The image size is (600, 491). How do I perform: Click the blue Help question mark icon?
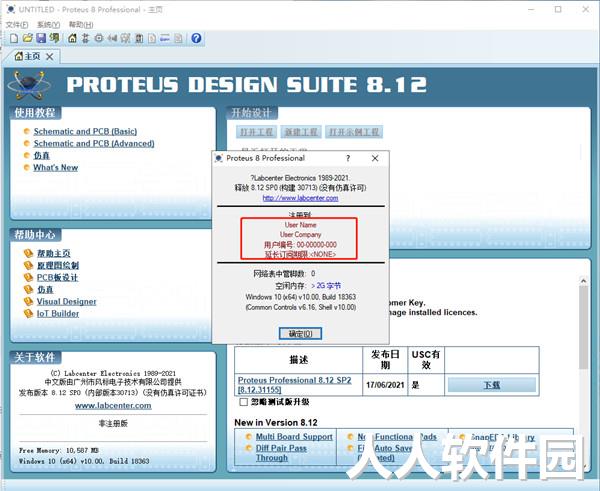(x=196, y=38)
